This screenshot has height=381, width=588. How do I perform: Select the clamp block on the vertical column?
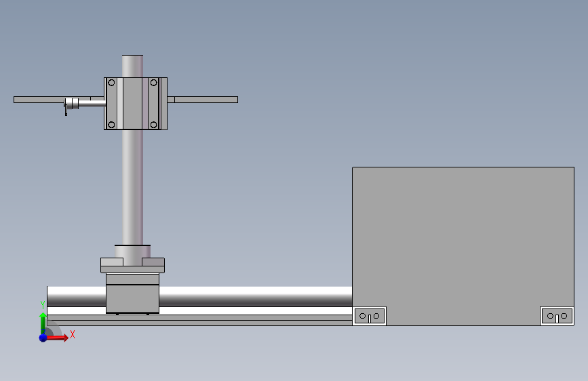[x=136, y=104]
